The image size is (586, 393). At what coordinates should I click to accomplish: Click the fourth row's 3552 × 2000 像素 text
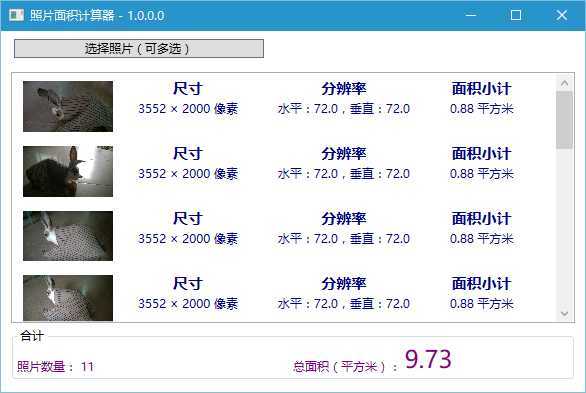pyautogui.click(x=188, y=304)
